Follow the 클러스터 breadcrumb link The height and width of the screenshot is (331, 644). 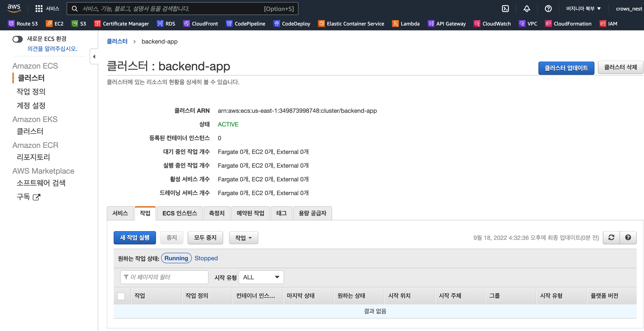coord(117,41)
